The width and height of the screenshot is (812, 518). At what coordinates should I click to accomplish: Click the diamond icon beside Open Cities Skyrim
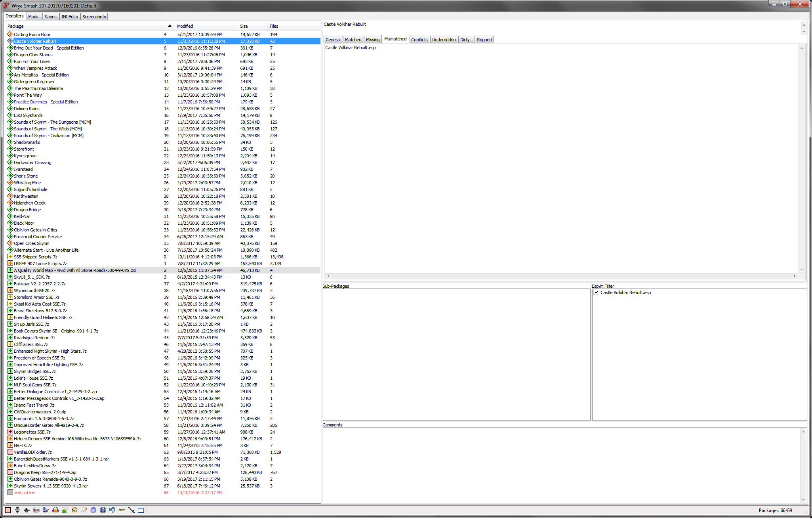click(x=10, y=243)
